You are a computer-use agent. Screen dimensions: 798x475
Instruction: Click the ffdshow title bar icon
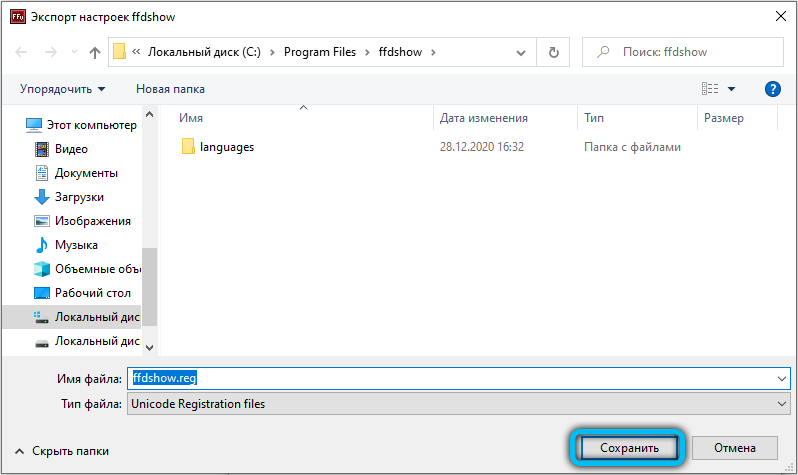(x=18, y=17)
